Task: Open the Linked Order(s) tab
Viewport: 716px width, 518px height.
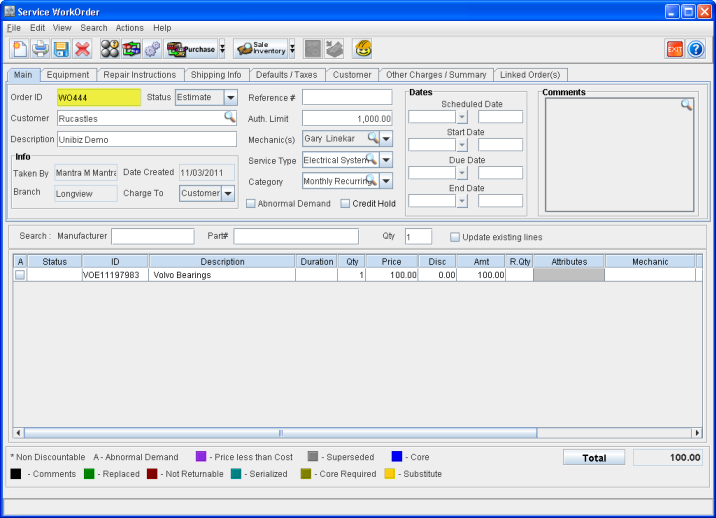Action: pyautogui.click(x=530, y=75)
